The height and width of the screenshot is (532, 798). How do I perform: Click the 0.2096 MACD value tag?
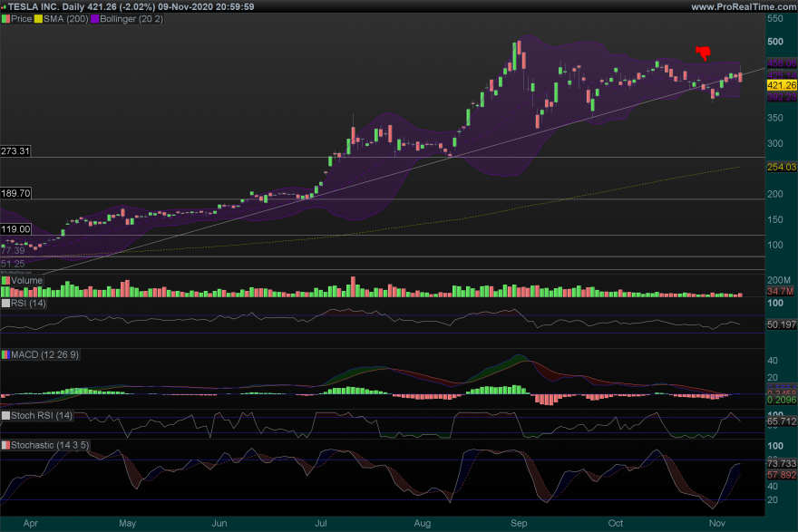pyautogui.click(x=782, y=400)
